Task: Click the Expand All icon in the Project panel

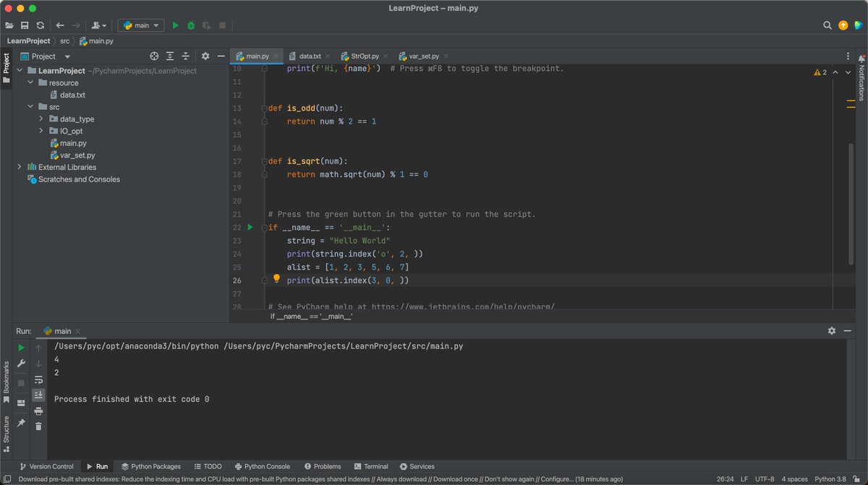Action: pyautogui.click(x=170, y=56)
